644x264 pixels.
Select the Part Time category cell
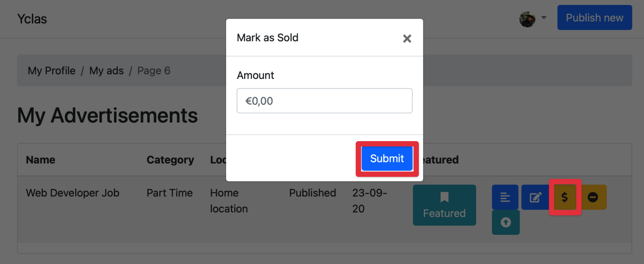click(x=169, y=193)
